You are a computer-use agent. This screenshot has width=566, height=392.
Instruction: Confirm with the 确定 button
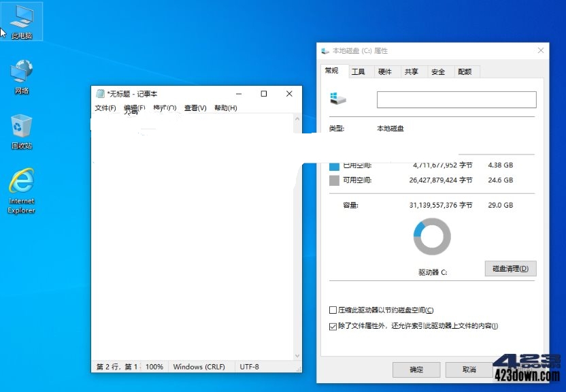(416, 370)
